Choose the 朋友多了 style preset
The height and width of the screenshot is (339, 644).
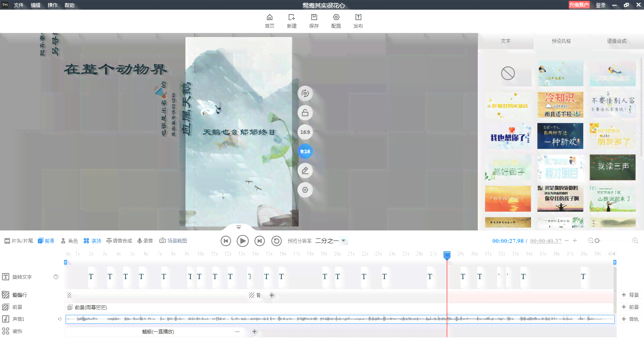coord(613,136)
